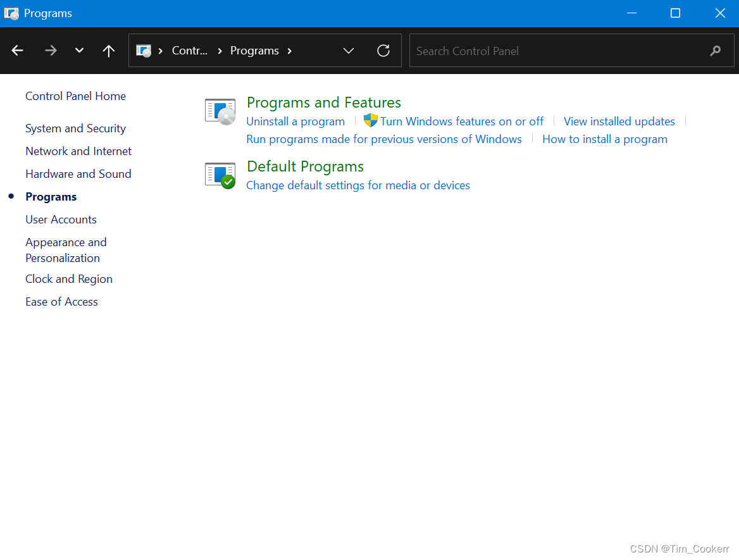Image resolution: width=739 pixels, height=560 pixels.
Task: Focus the Search Control Panel field
Action: click(571, 51)
